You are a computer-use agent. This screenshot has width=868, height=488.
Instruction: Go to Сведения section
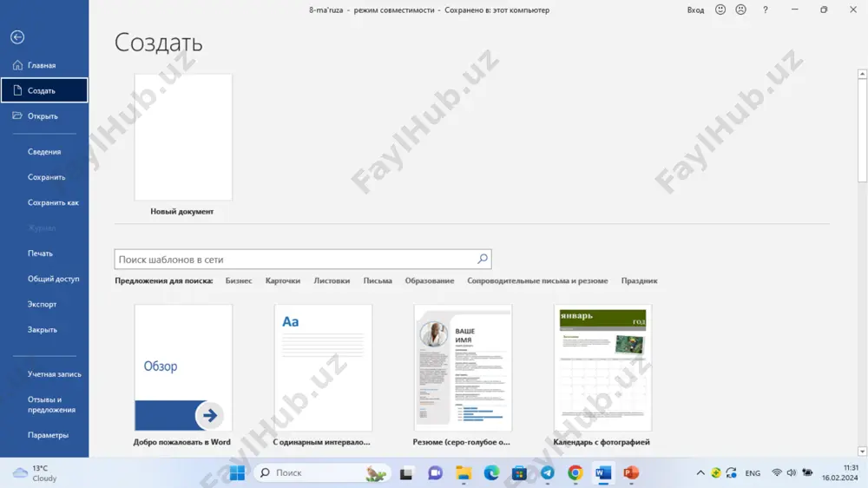pos(44,152)
